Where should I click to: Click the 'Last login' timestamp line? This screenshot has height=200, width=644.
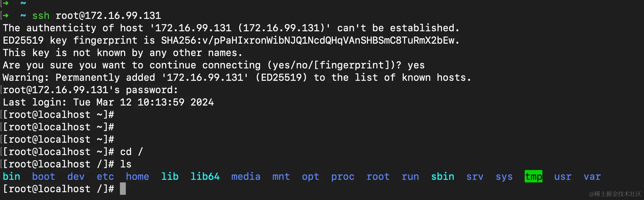[108, 102]
